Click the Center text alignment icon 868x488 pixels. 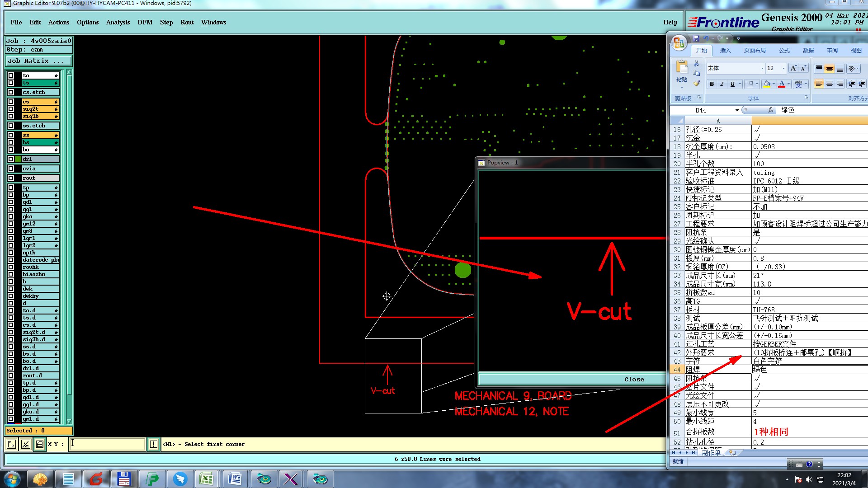pos(829,84)
